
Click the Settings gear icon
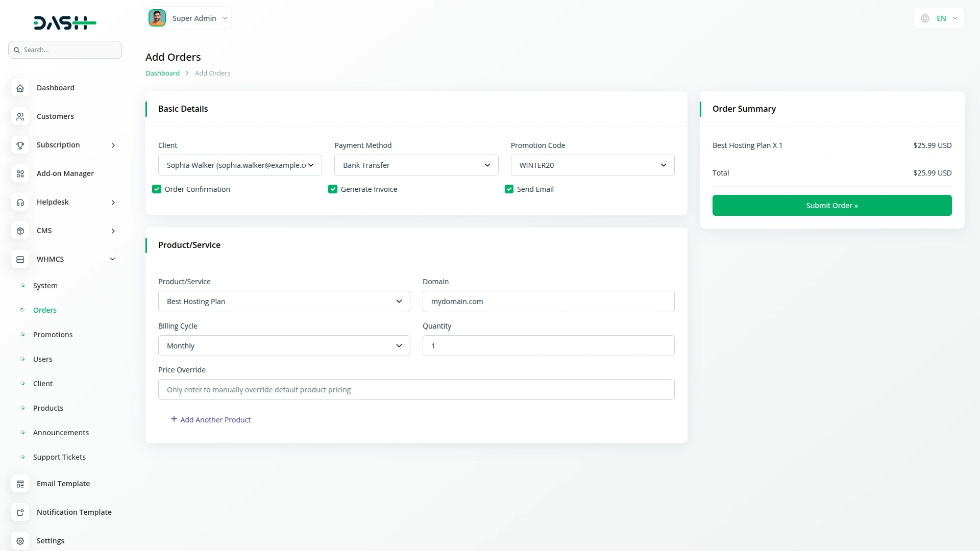20,541
